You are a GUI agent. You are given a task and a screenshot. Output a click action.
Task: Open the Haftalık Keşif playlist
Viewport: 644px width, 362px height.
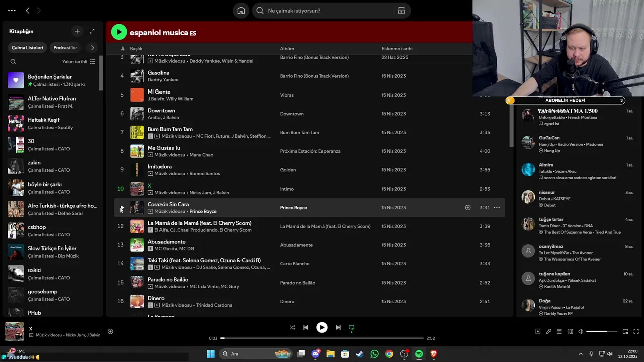(52, 123)
